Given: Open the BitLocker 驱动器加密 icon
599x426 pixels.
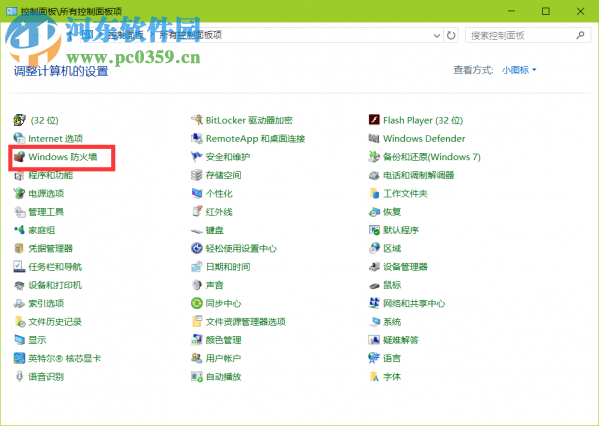Looking at the screenshot, I should click(x=197, y=120).
